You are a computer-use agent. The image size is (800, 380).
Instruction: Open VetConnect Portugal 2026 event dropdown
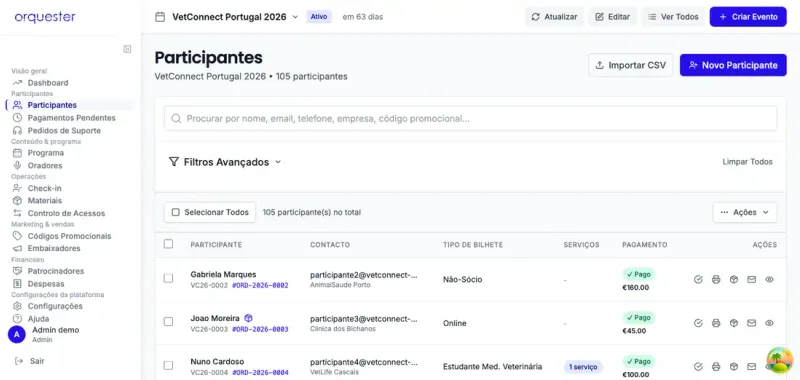(x=235, y=17)
